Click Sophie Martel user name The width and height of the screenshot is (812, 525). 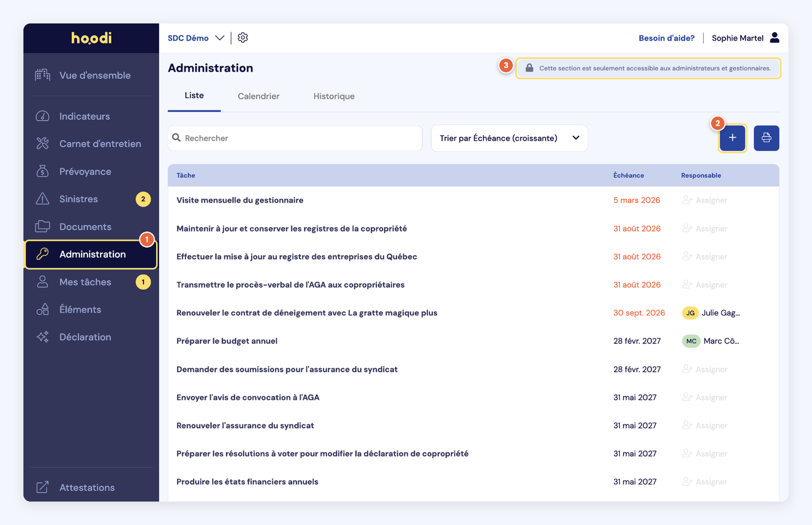(737, 38)
